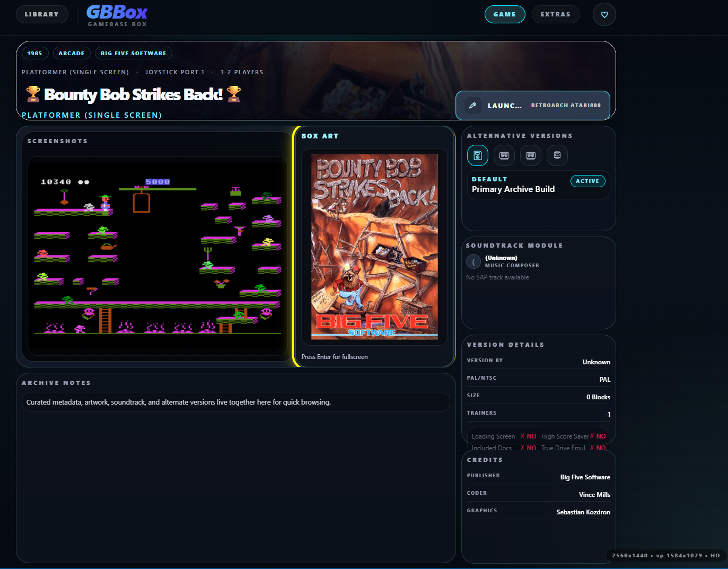Click the Press Enter for fullscreen hint
Screen dimensions: 728x569
point(335,357)
